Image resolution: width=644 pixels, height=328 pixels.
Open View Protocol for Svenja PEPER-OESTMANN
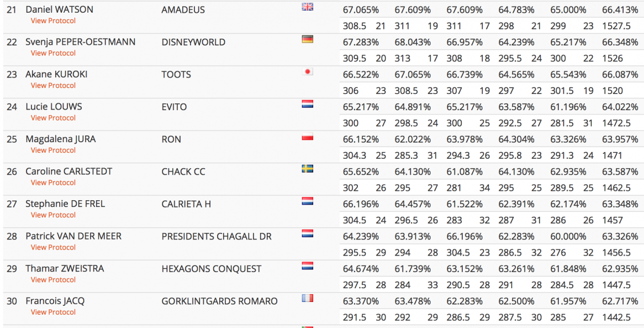coord(53,53)
